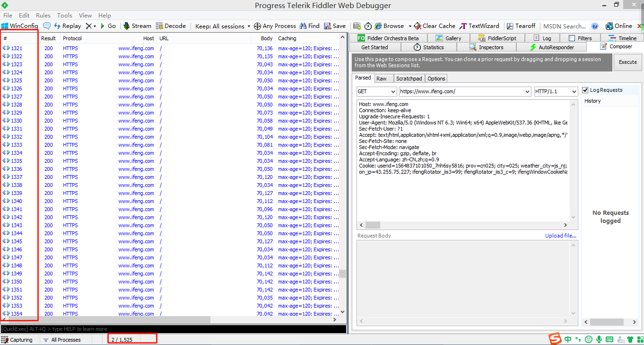Open the Sogou skin shirt icon

[x=630, y=339]
